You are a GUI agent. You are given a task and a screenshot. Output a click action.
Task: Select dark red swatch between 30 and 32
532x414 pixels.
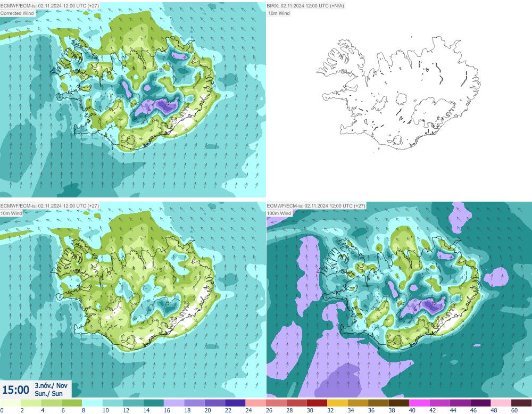[317, 403]
